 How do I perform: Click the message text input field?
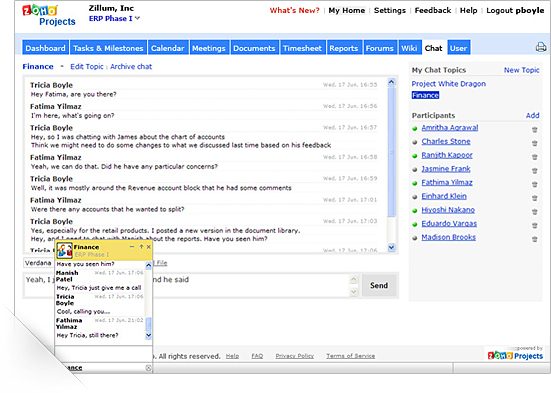pyautogui.click(x=186, y=285)
